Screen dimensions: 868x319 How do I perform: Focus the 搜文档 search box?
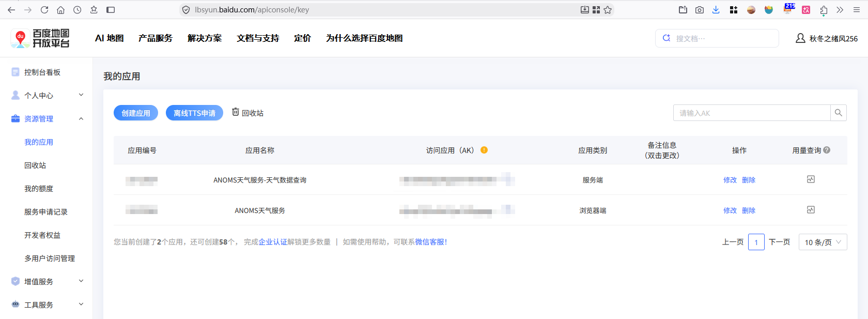coord(717,38)
